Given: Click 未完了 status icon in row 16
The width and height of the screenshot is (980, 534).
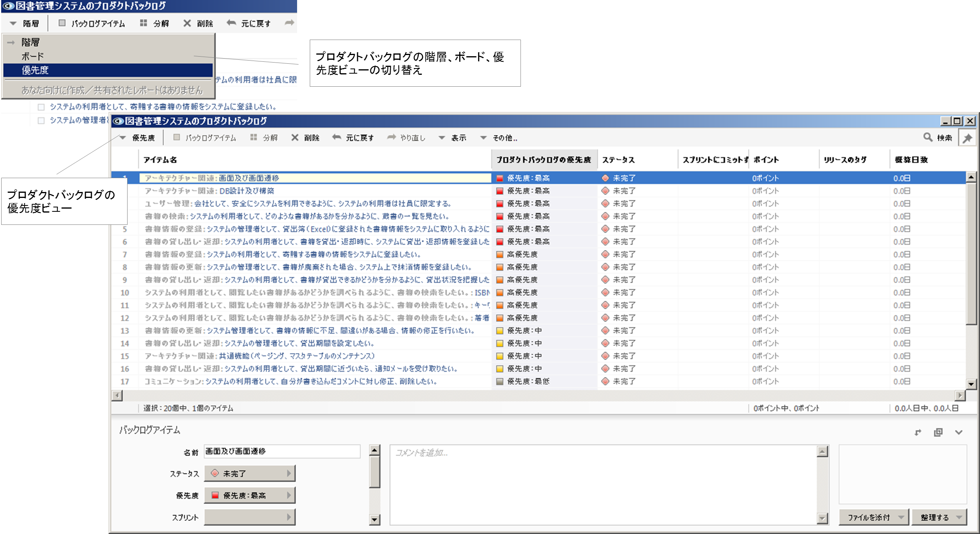Looking at the screenshot, I should click(605, 369).
